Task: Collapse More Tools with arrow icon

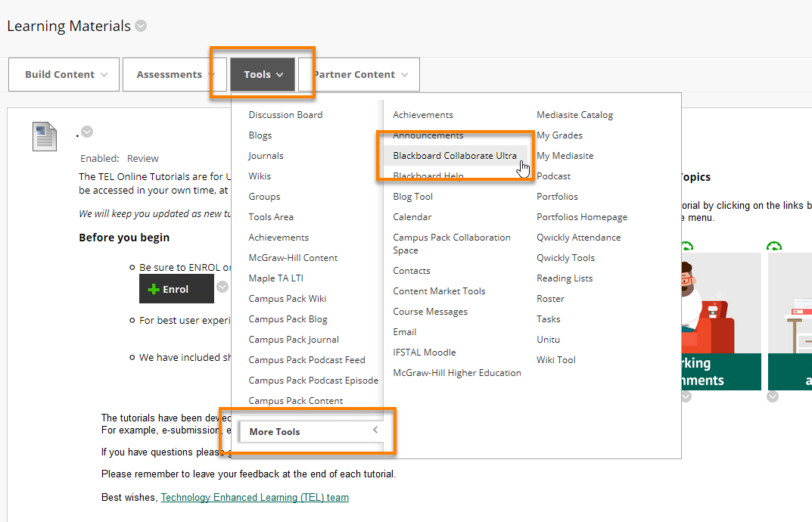Action: [x=375, y=430]
